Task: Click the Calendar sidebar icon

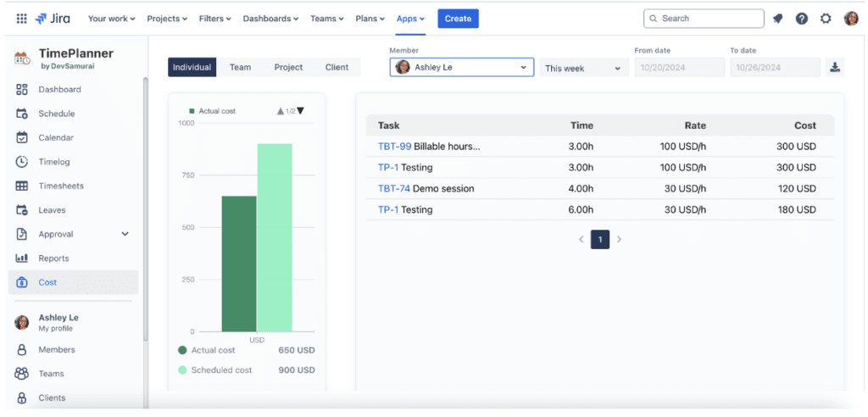Action: coord(21,137)
